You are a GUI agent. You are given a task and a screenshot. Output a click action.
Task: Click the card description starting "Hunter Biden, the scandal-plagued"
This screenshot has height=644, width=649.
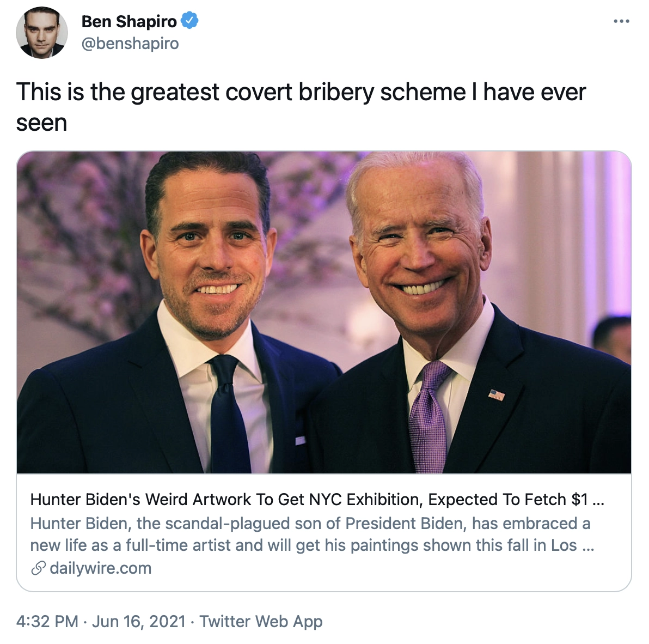pyautogui.click(x=310, y=523)
